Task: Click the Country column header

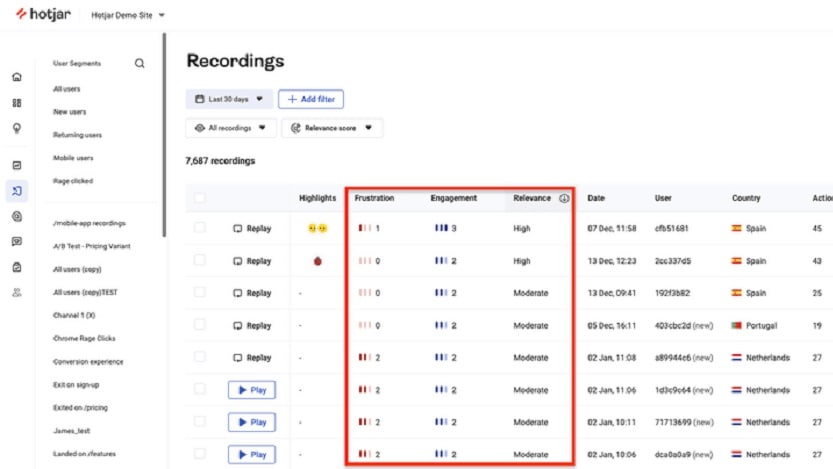Action: pyautogui.click(x=746, y=198)
